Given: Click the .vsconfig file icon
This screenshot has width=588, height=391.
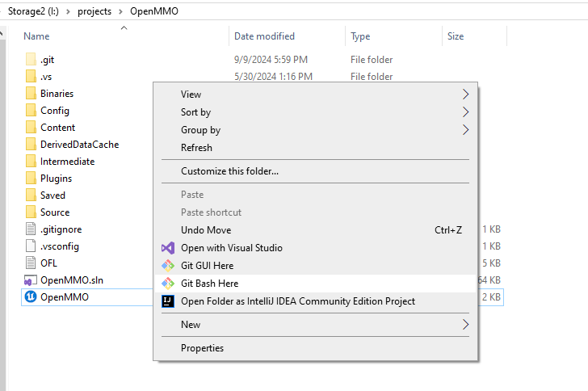Looking at the screenshot, I should [31, 246].
